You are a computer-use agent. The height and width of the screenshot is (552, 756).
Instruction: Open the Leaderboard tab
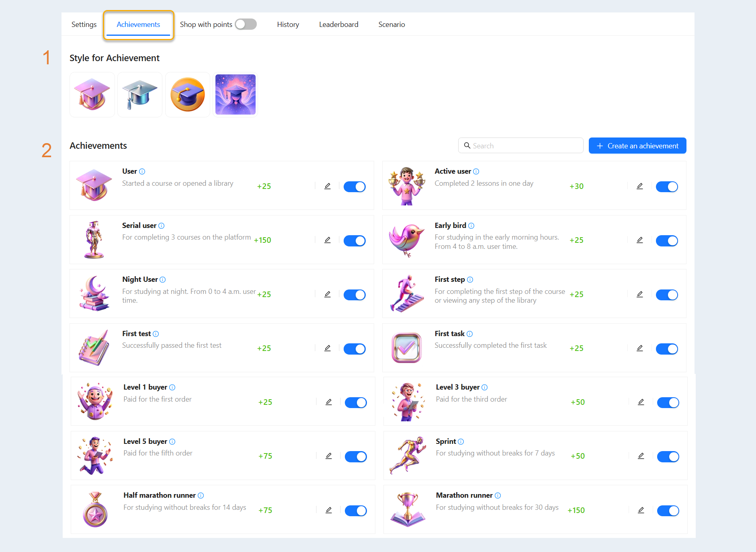pyautogui.click(x=339, y=25)
